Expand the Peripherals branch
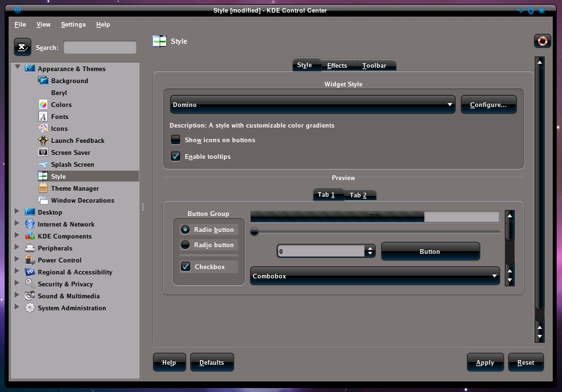 (x=17, y=247)
